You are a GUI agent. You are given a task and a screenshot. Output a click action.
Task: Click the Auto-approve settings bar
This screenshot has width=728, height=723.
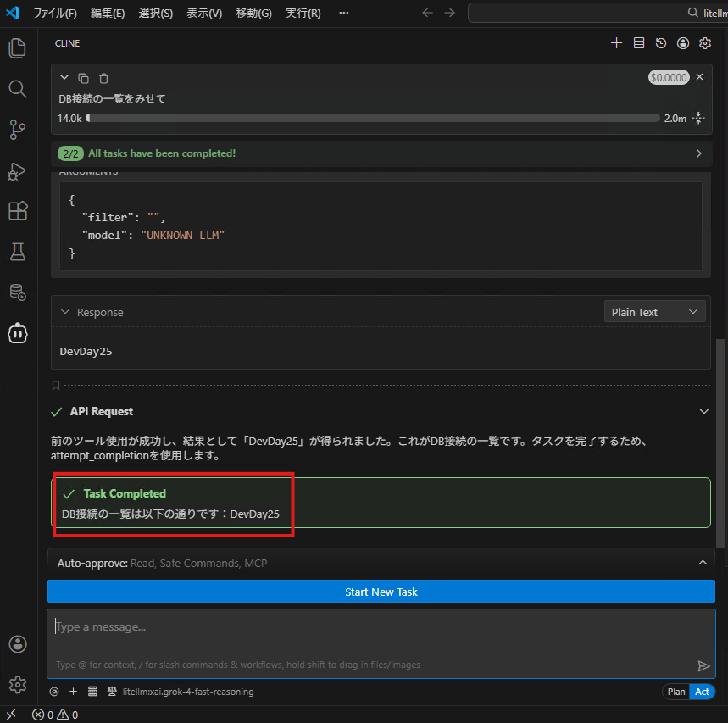tap(381, 563)
